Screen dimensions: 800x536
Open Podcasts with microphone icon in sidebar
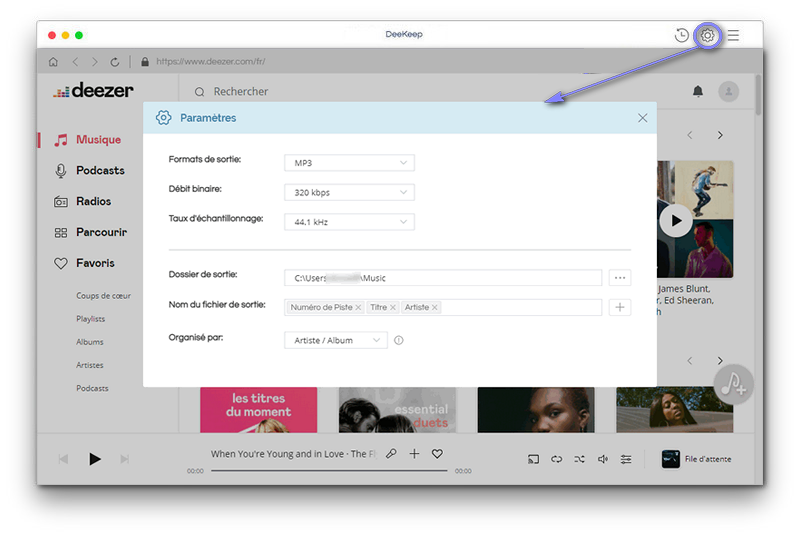tap(89, 170)
